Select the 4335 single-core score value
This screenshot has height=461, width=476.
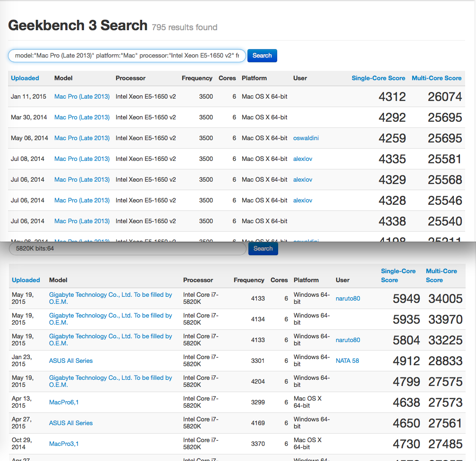[392, 159]
